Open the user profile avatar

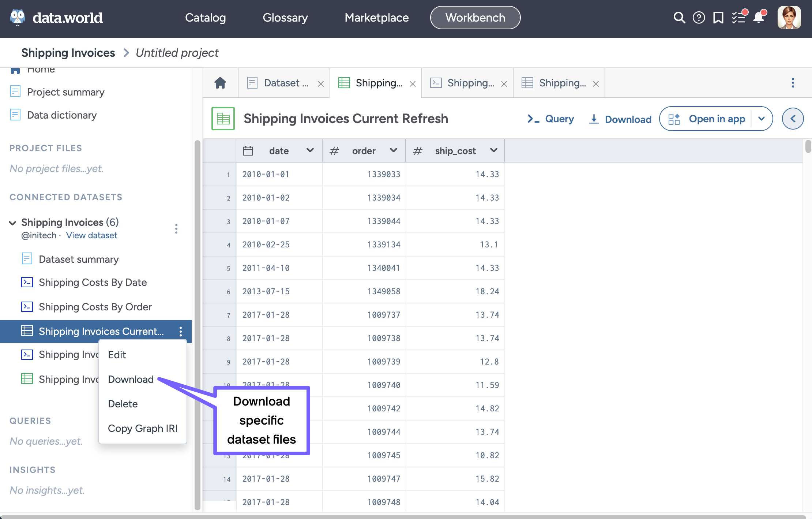click(789, 18)
